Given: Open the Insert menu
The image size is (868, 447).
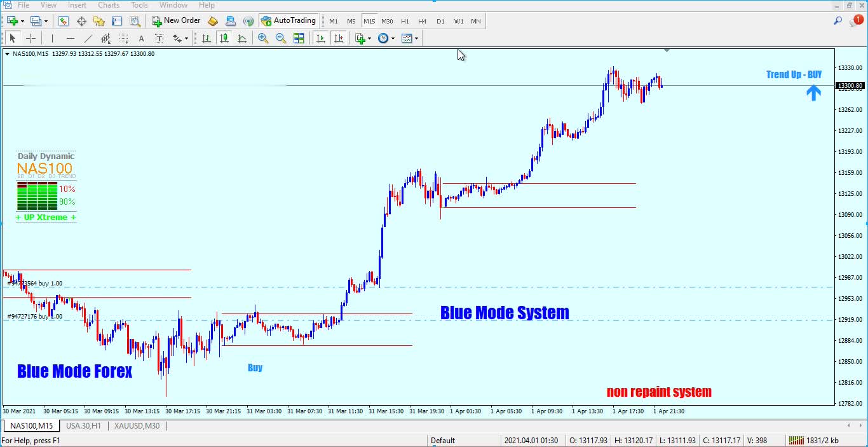Looking at the screenshot, I should point(77,5).
